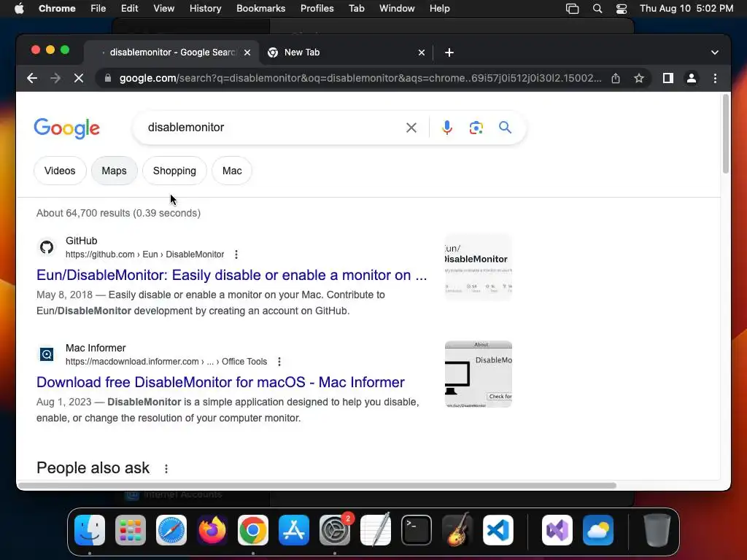Image resolution: width=747 pixels, height=560 pixels.
Task: Click the Mac Informer result thumbnail
Action: (479, 374)
